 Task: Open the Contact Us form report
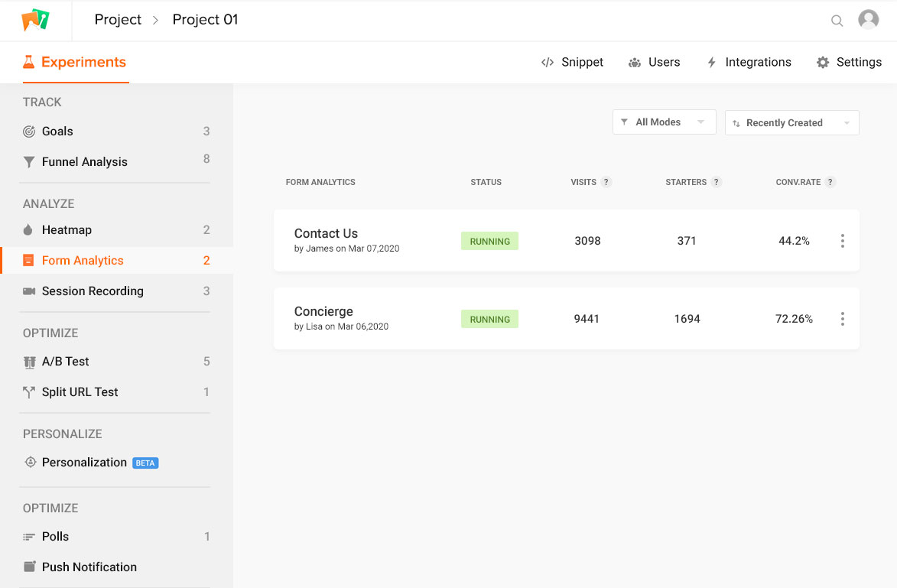click(326, 234)
